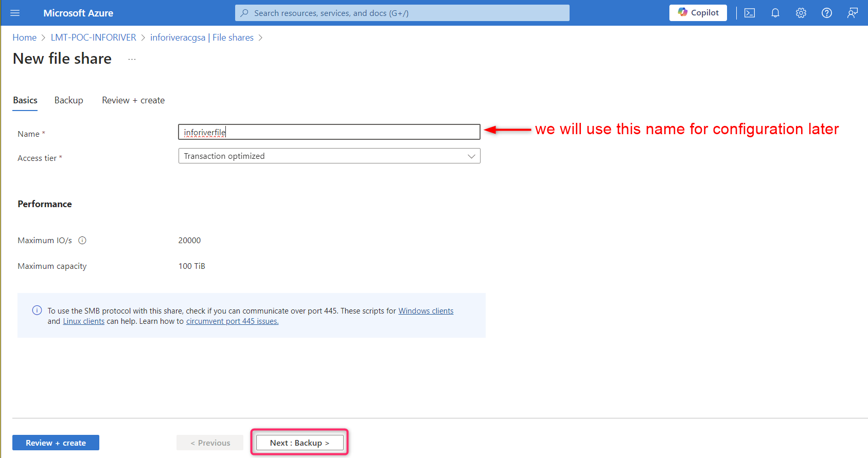Click the Next : Backup button

click(299, 443)
